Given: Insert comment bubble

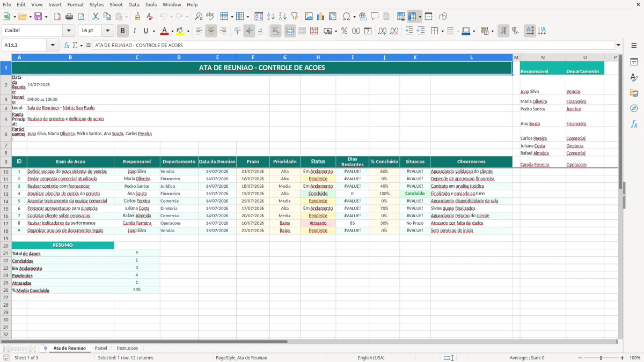Looking at the screenshot, I should pos(375,17).
